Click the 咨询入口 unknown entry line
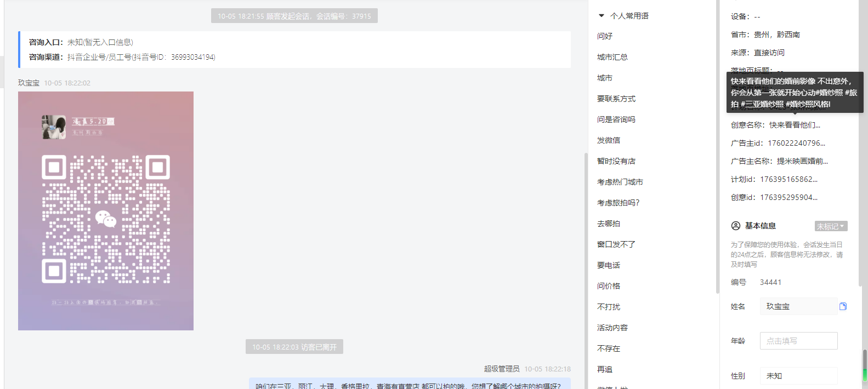Image resolution: width=868 pixels, height=389 pixels. [x=81, y=42]
